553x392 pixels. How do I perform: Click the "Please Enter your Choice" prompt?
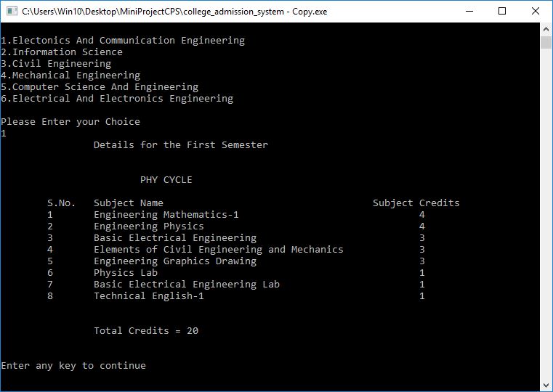pos(70,121)
